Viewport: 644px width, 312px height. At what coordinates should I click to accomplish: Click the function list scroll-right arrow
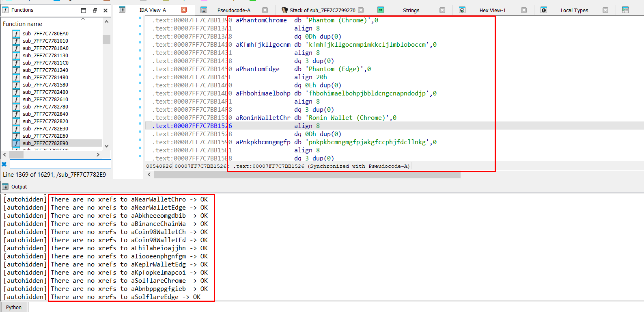98,154
